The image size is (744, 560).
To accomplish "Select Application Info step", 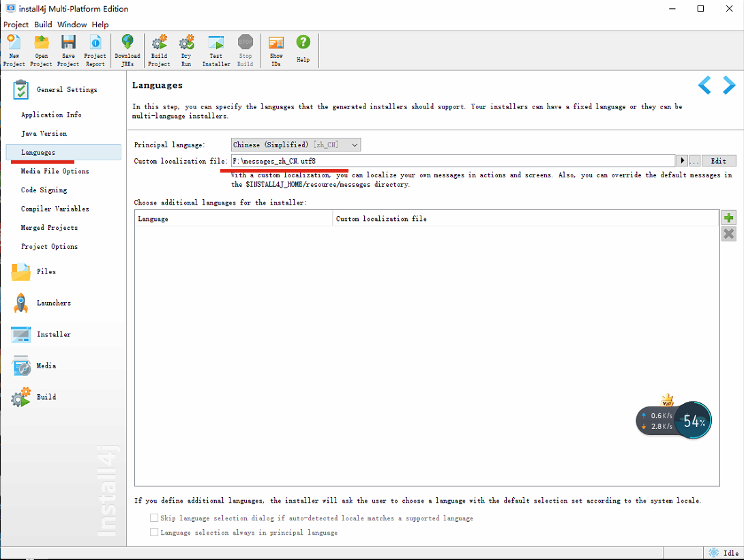I will 51,115.
